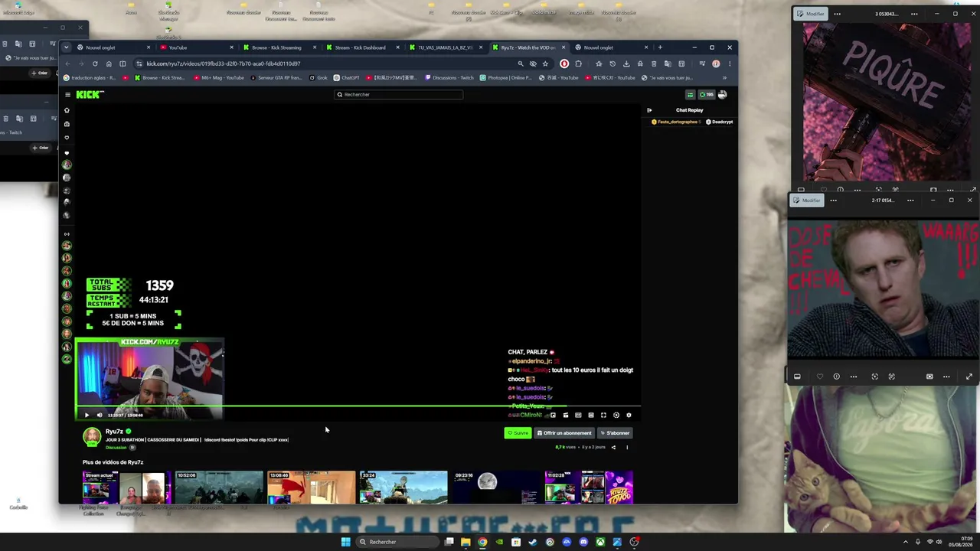This screenshot has height=551, width=980.
Task: Open the 10:52:06 video thumbnail
Action: [x=219, y=487]
